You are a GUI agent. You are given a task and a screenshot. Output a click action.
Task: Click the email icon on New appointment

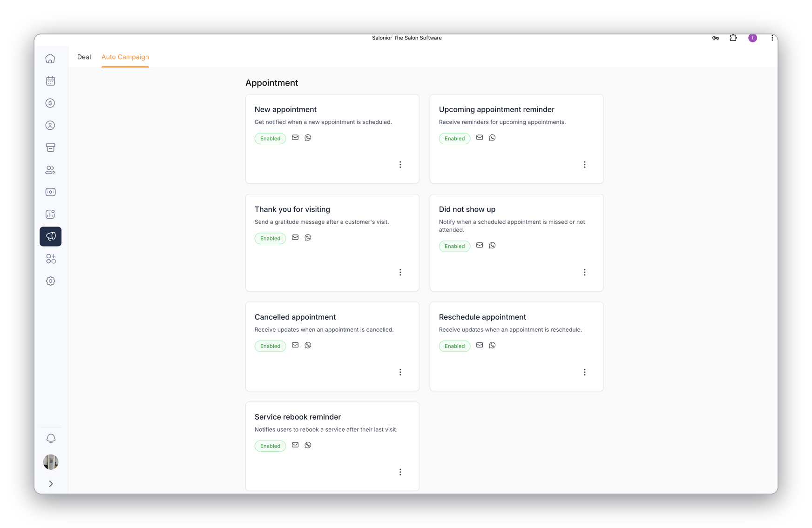tap(295, 138)
